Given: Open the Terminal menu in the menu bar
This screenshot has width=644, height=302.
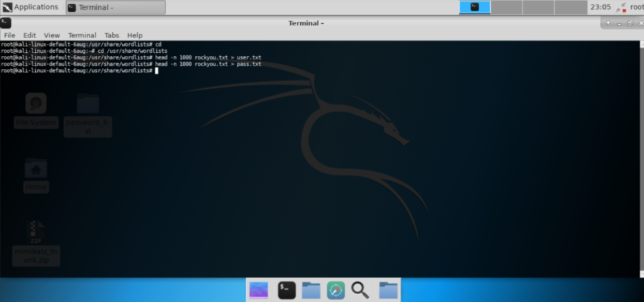Looking at the screenshot, I should coord(82,35).
